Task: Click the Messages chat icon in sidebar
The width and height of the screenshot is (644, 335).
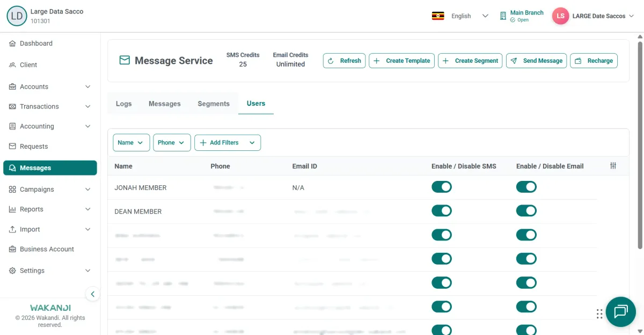Action: 12,168
